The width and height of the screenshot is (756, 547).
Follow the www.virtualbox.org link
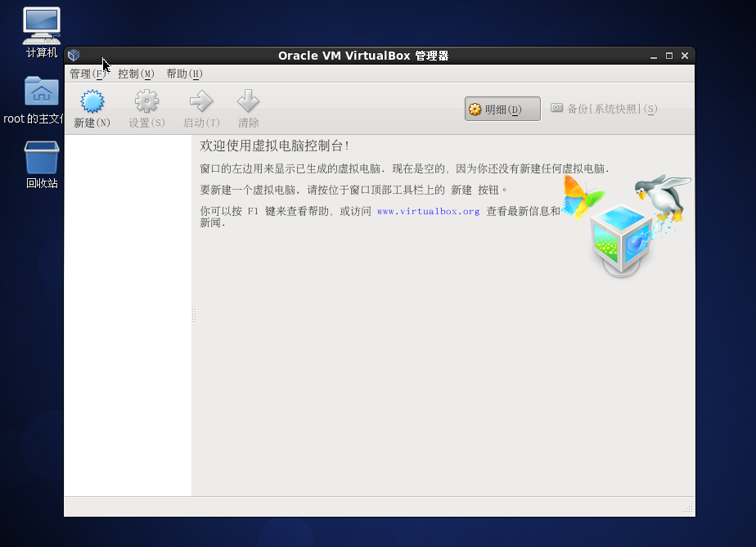point(428,211)
